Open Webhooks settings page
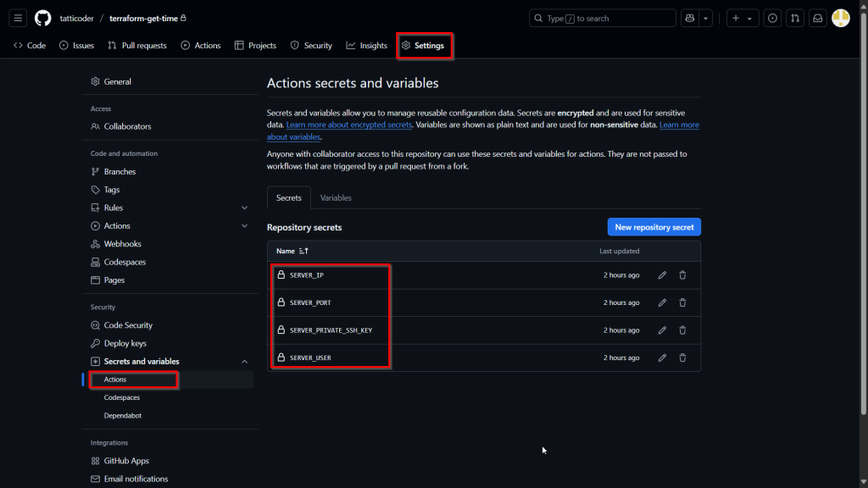The image size is (868, 488). tap(122, 244)
